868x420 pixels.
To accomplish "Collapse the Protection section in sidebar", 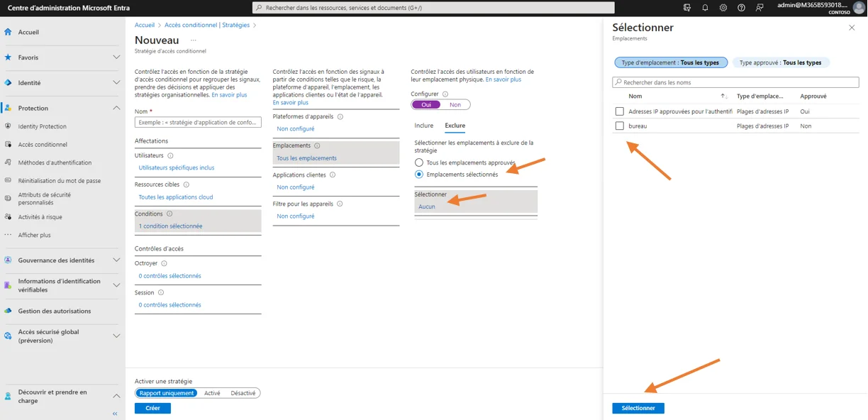I will click(x=117, y=108).
